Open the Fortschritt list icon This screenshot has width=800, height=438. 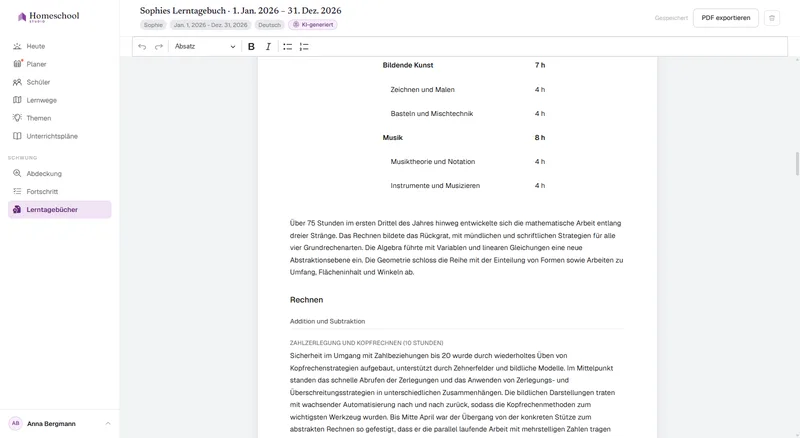pyautogui.click(x=17, y=191)
